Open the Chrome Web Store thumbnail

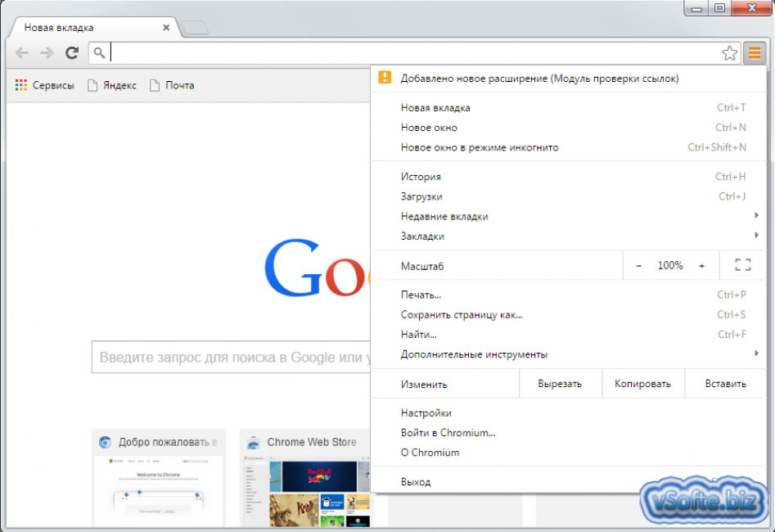(x=305, y=478)
